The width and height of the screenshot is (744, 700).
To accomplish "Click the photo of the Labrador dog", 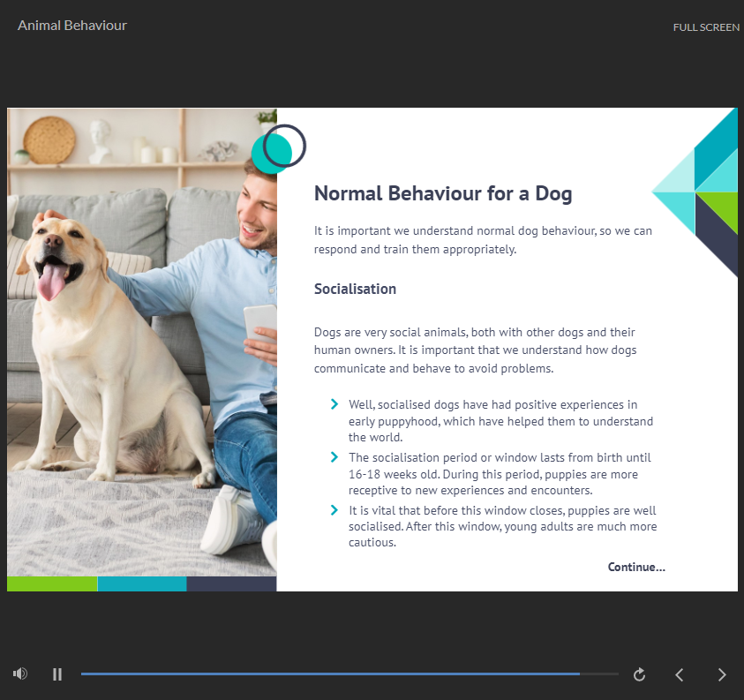I will 97,335.
